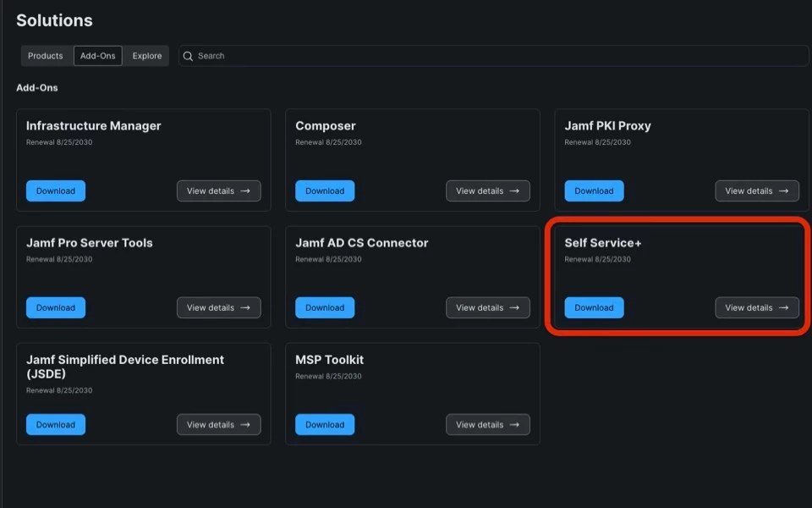Viewport: 812px width, 508px height.
Task: View details for Infrastructure Manager
Action: [x=218, y=191]
